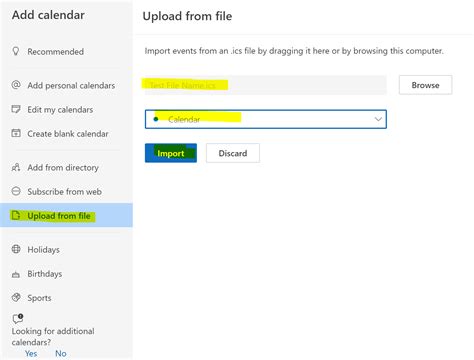Click the Edit my calendars pencil icon
This screenshot has width=474, height=360.
tap(16, 109)
